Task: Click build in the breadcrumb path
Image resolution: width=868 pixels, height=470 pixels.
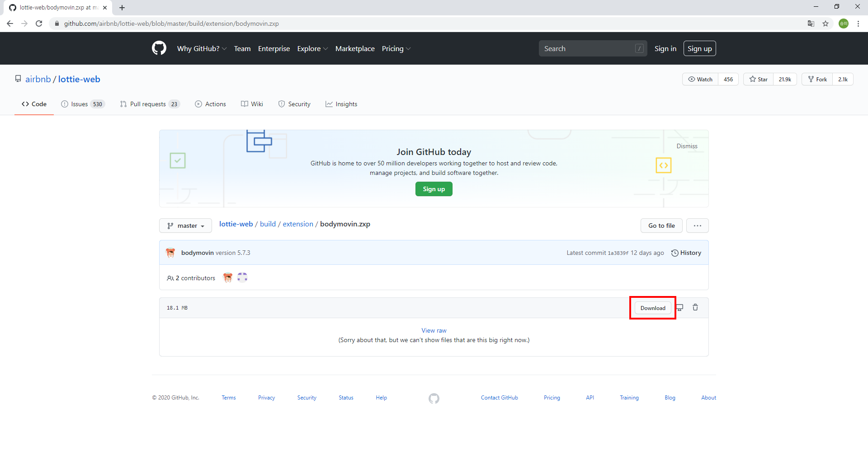Action: [268, 224]
